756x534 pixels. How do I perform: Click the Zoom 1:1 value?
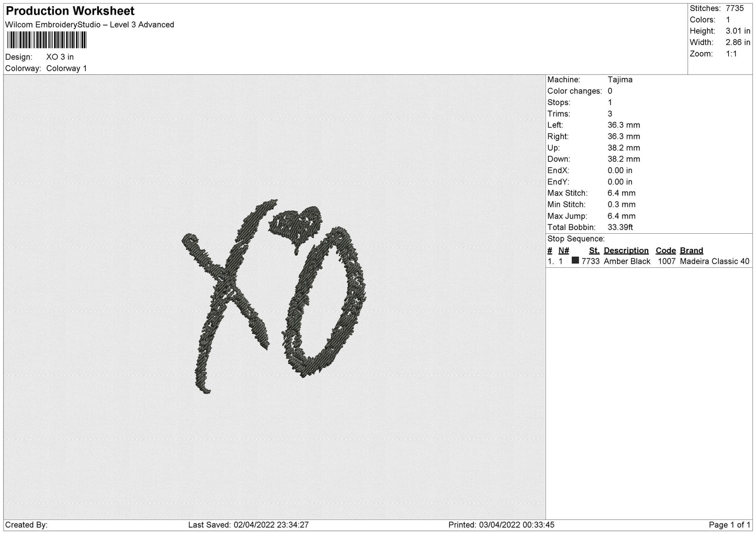tap(731, 54)
